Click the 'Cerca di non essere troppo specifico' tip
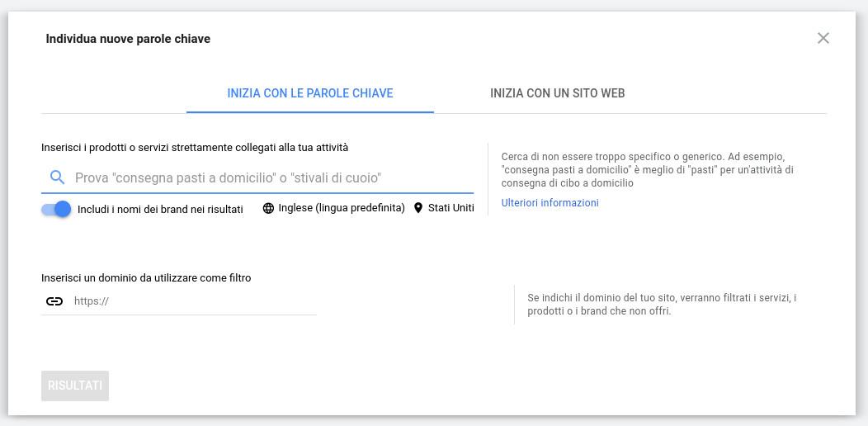868x426 pixels. [x=647, y=169]
